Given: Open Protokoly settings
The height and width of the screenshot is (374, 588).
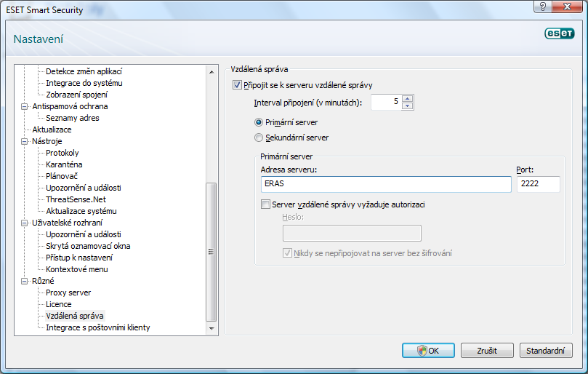Looking at the screenshot, I should click(x=63, y=153).
